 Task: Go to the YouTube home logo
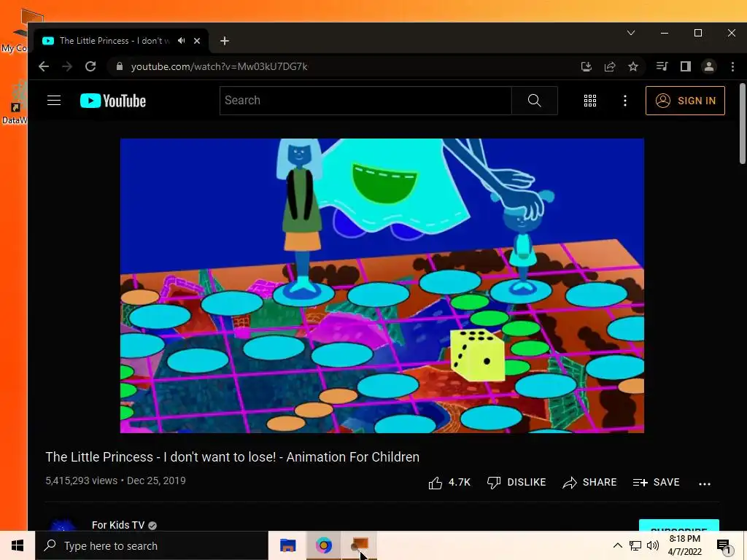[113, 101]
